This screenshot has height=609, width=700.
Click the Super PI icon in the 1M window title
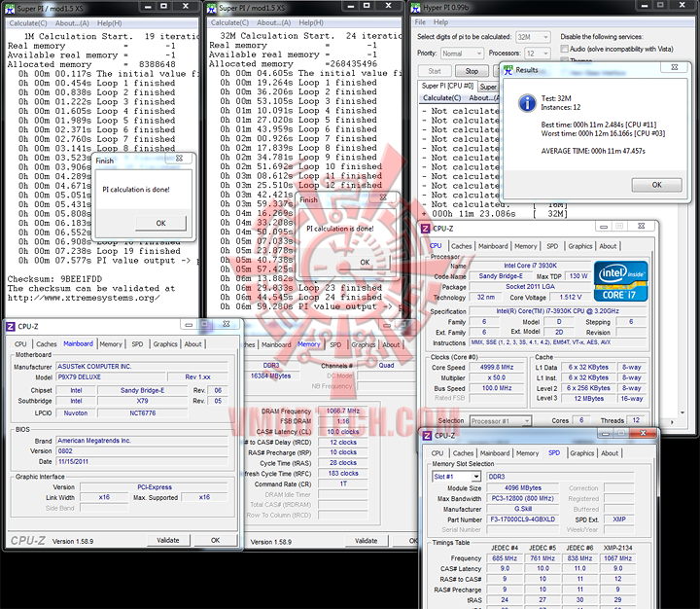tap(10, 9)
